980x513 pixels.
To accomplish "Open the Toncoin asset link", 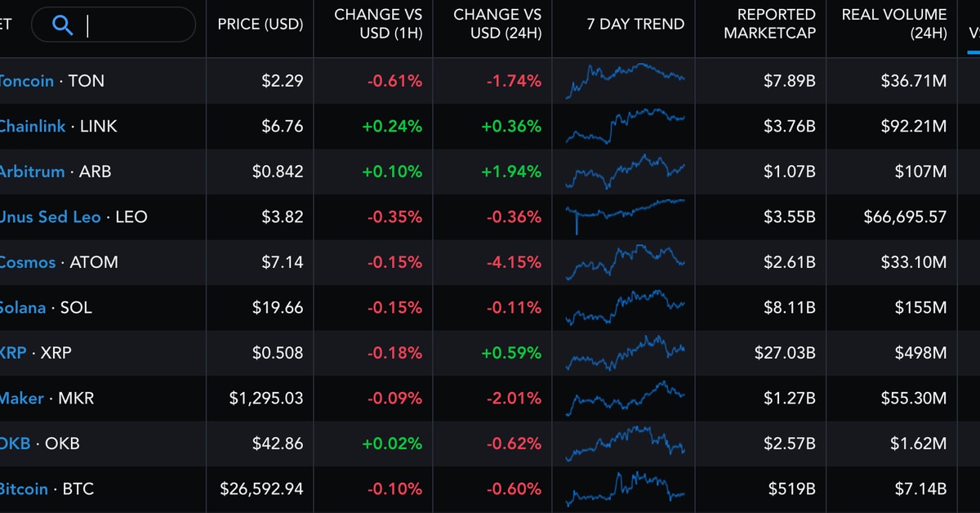I will [x=26, y=81].
